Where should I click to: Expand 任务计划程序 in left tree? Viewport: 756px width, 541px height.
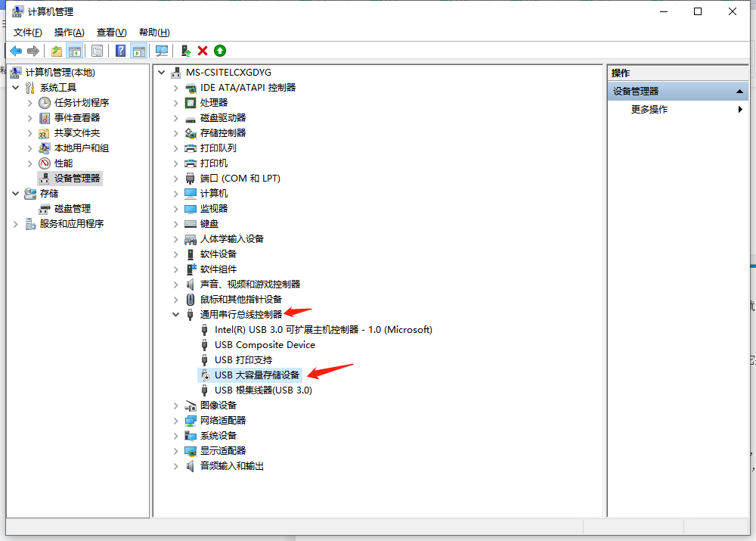pyautogui.click(x=30, y=102)
